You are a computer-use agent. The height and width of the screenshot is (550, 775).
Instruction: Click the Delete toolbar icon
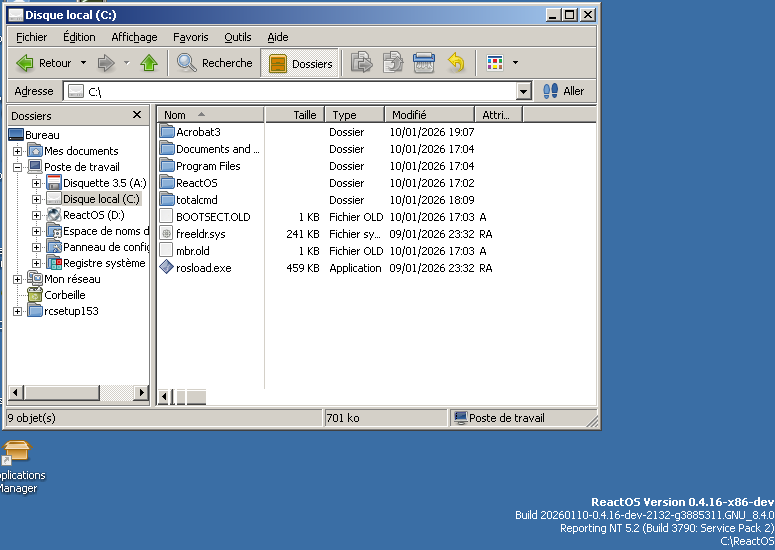pos(424,63)
